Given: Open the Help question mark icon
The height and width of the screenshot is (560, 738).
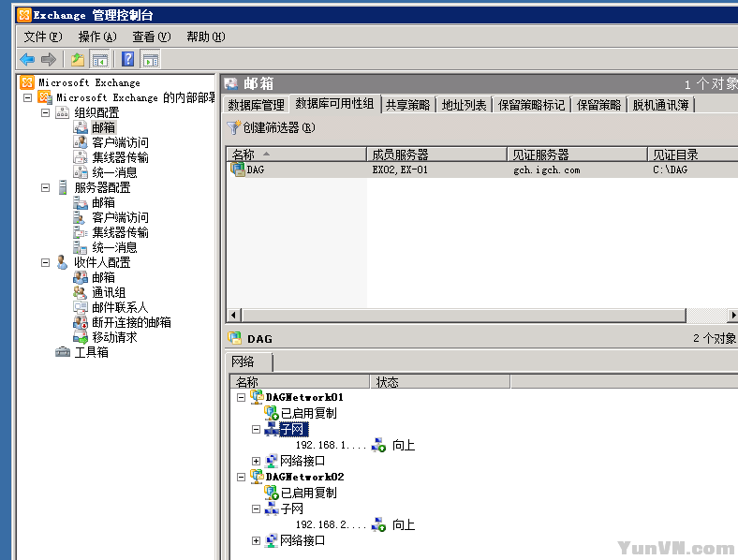Looking at the screenshot, I should 127,60.
